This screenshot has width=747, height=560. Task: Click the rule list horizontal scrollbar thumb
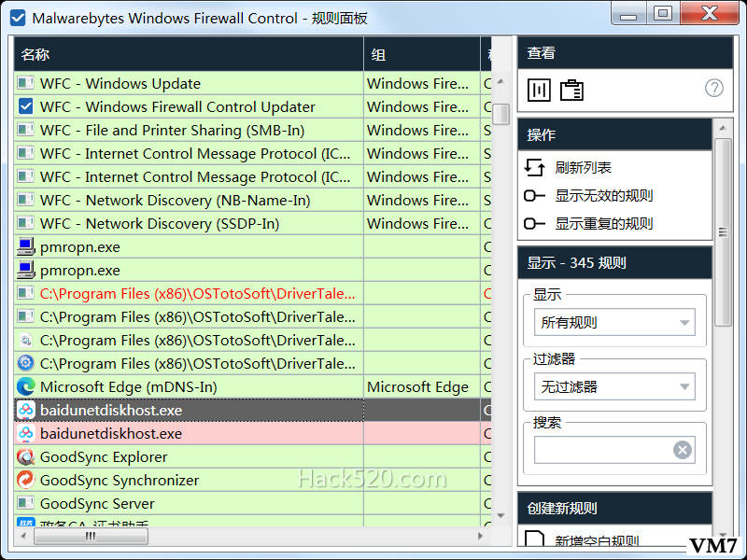91,536
